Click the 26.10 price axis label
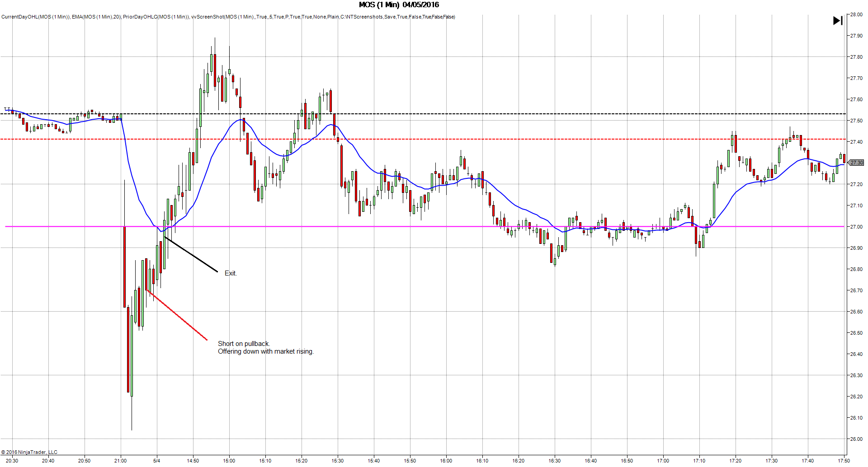 (x=856, y=418)
